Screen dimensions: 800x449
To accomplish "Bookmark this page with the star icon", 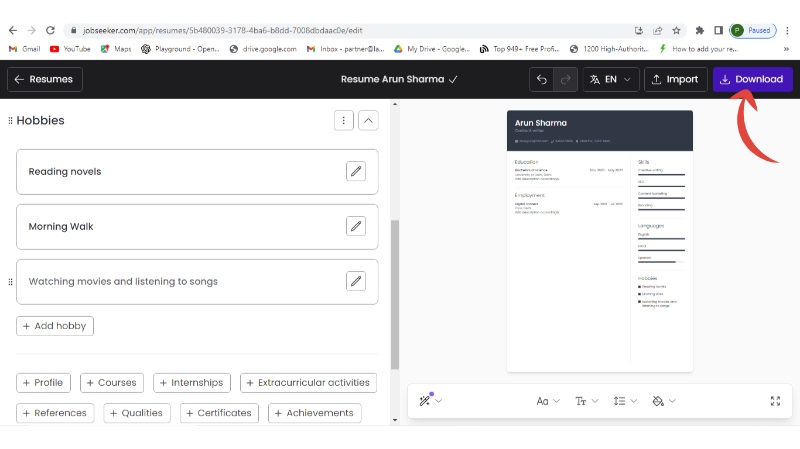I will 677,30.
